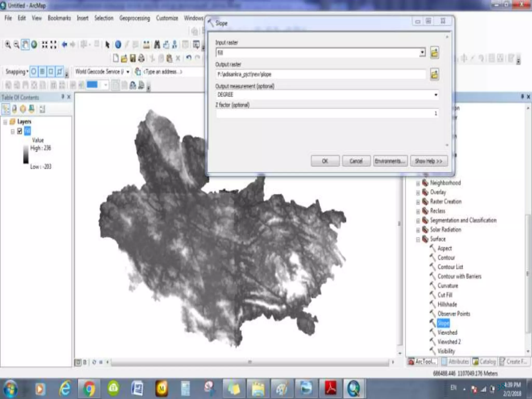Toggle vertex snapping in Snapping toolbar

(51, 71)
